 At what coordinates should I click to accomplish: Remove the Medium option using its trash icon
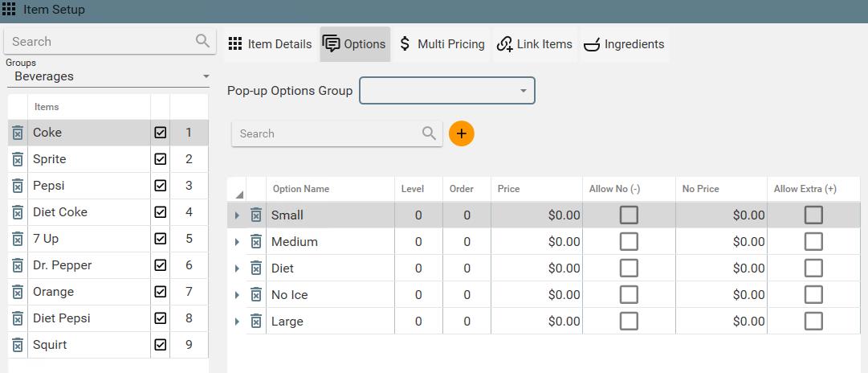pyautogui.click(x=256, y=242)
